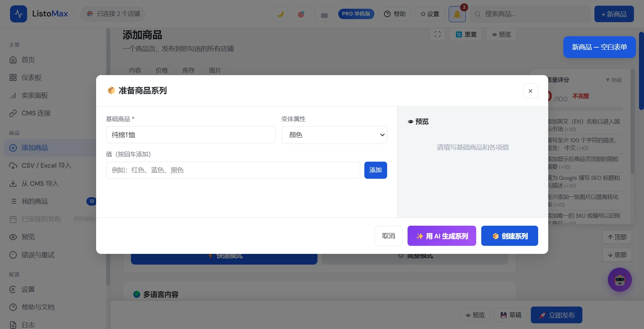The height and width of the screenshot is (329, 644).
Task: Open the chatbot assistant icon
Action: tap(620, 280)
